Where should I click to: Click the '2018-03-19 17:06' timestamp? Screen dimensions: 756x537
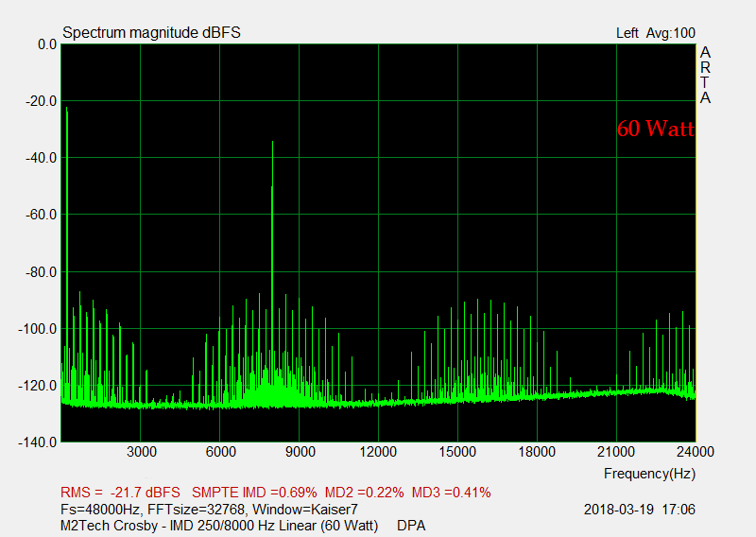(x=640, y=510)
